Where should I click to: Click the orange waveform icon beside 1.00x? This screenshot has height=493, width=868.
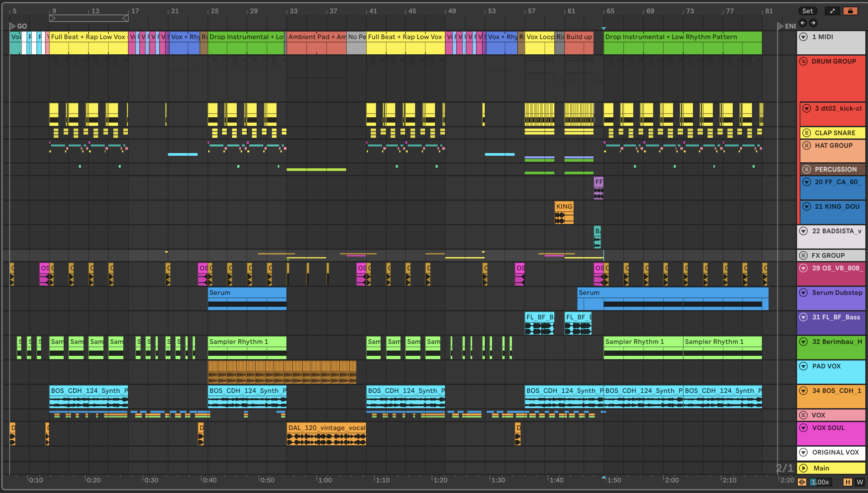point(802,482)
